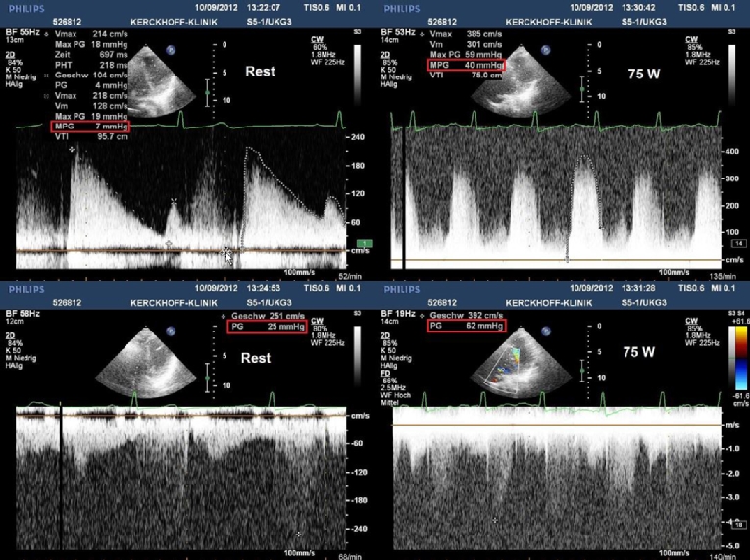Image resolution: width=750 pixels, height=560 pixels.
Task: Click the blue orientation marker in the top-left Rest panel
Action: [x=173, y=50]
